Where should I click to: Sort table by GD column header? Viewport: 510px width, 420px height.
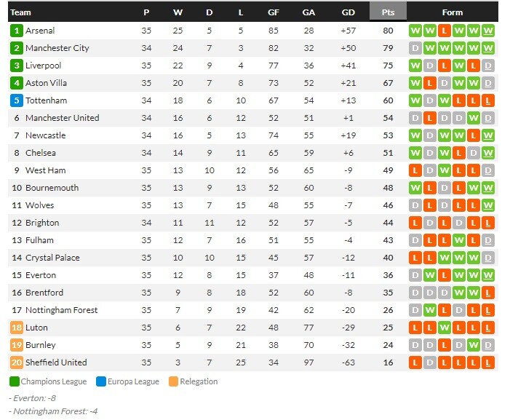coord(348,12)
